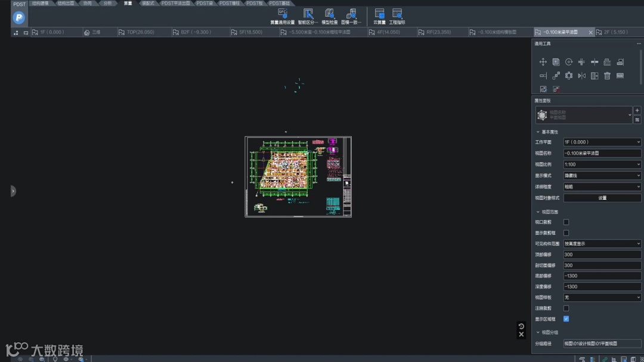Uncheck the 显示区域框 checkbox
The height and width of the screenshot is (362, 644).
(566, 319)
